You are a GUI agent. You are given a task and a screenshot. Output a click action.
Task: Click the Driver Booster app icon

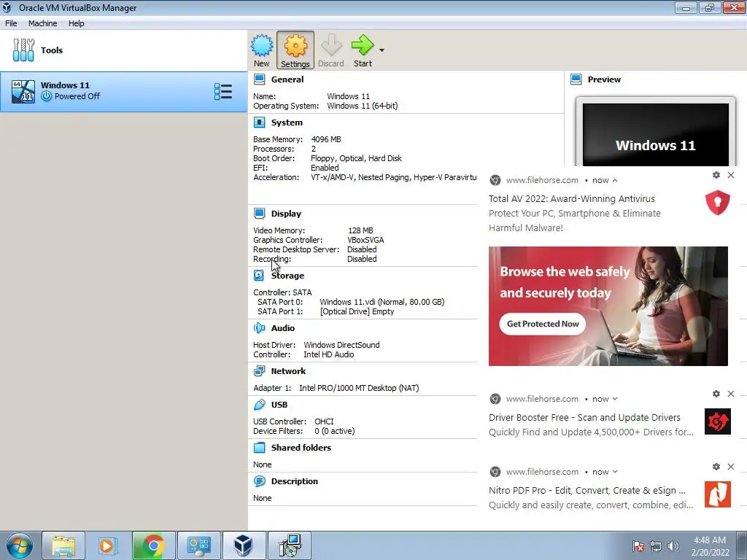click(x=718, y=421)
